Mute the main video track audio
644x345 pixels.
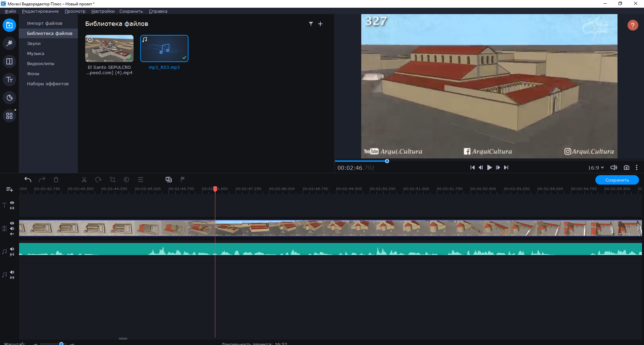tap(12, 229)
